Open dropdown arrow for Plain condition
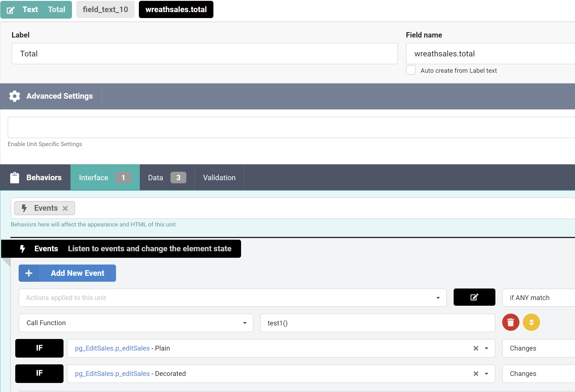The height and width of the screenshot is (392, 575). 486,348
